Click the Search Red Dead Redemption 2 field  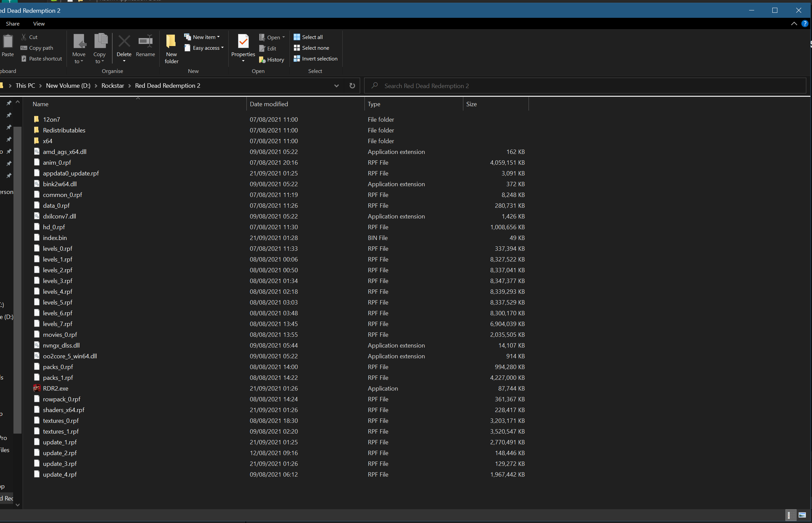(x=585, y=86)
